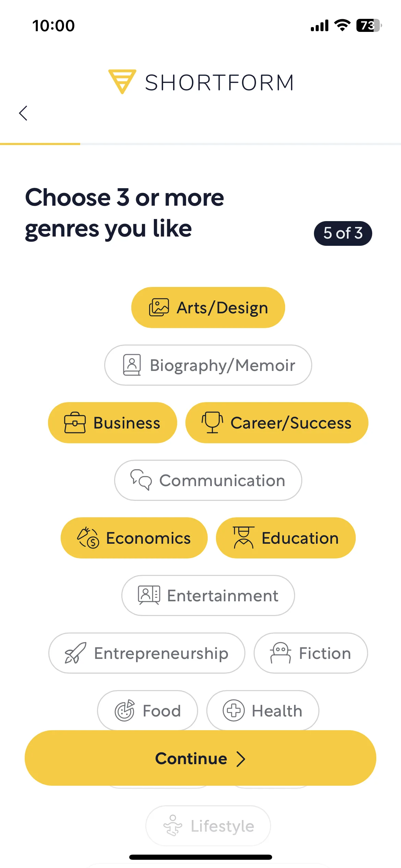Tap the battery indicator in status bar
Screen dimensions: 401x868
(369, 25)
